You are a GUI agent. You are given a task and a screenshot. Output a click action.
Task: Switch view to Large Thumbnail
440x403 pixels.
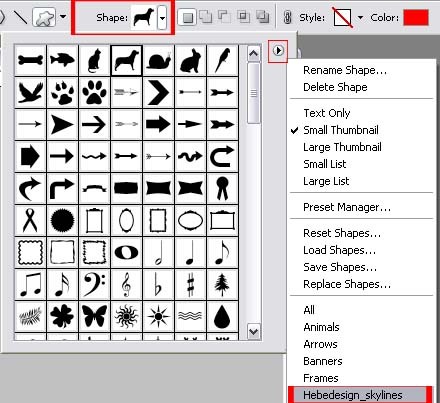pos(342,147)
